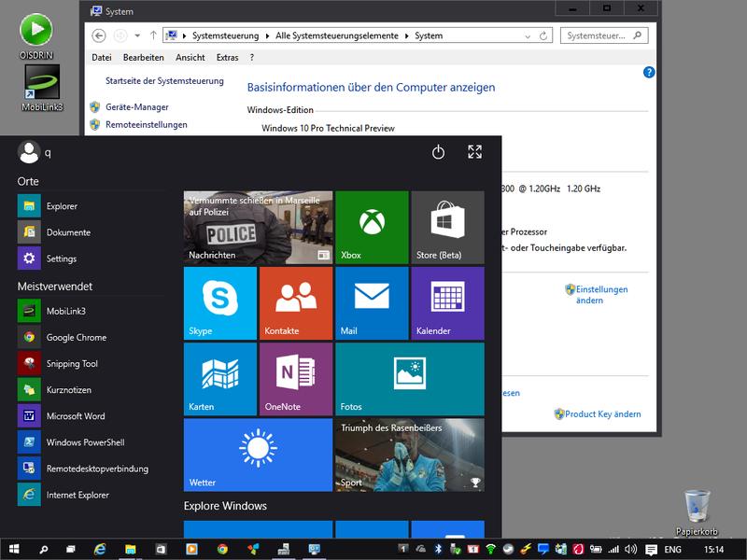Launch the OneNote tile
Screen dimensions: 747x560
tap(296, 379)
